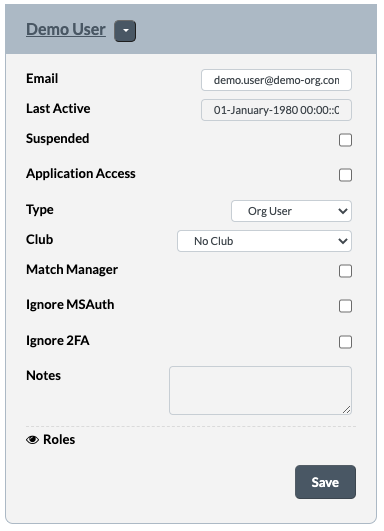Enable the Application Access checkbox
Viewport: 384px width, 531px height.
click(x=345, y=175)
